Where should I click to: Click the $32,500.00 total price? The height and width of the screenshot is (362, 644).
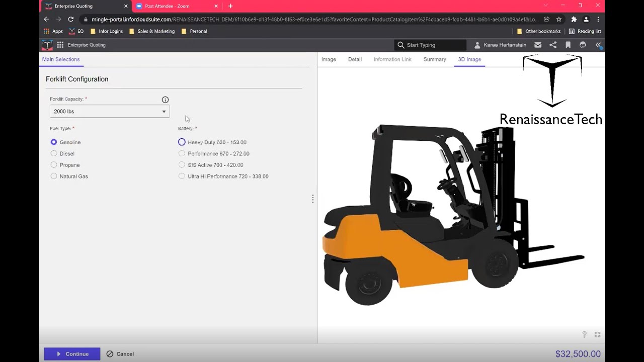click(x=578, y=354)
